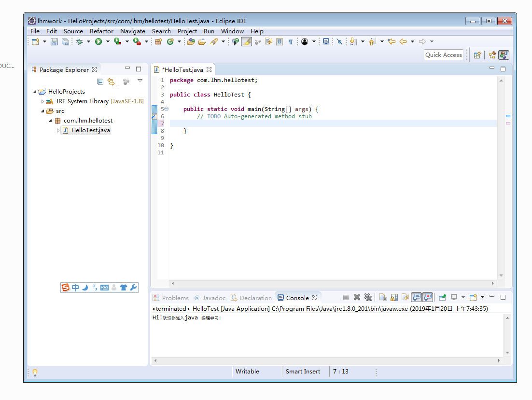The image size is (532, 400).
Task: Click the light bulb tip icon in status bar
Action: [35, 372]
